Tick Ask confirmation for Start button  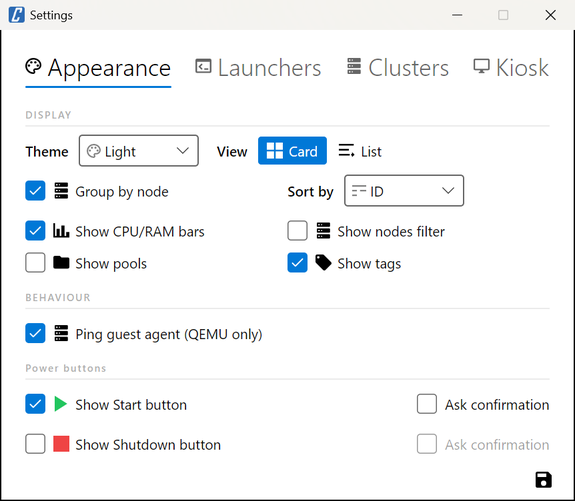427,404
